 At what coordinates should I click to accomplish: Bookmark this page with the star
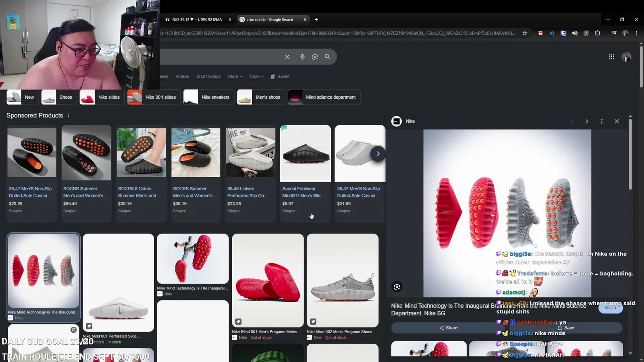[525, 33]
